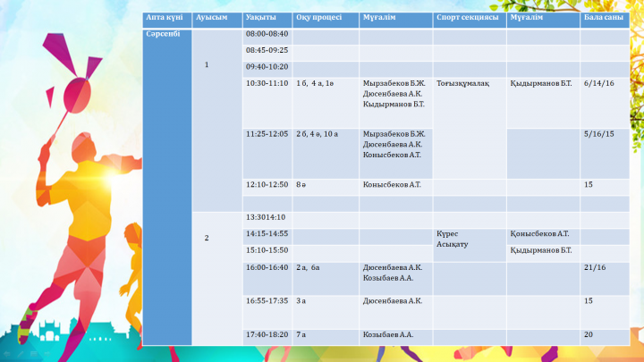Click the 12:10-12:50 time cell
644x362 pixels.
click(x=267, y=188)
